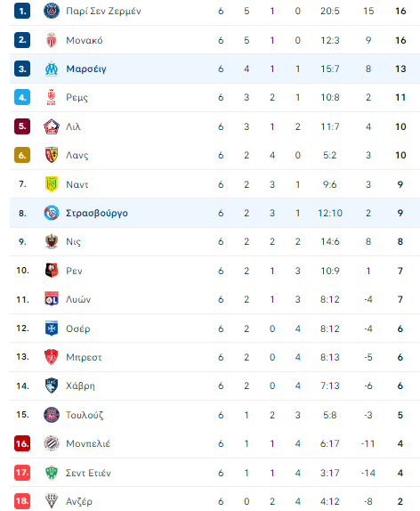Click the Ανζέρ team name

click(x=79, y=501)
